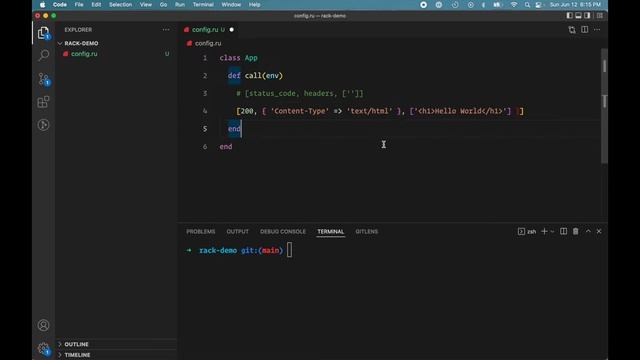Click the unsaved dot on config.ru tab
Viewport: 640px width, 360px height.
point(231,30)
